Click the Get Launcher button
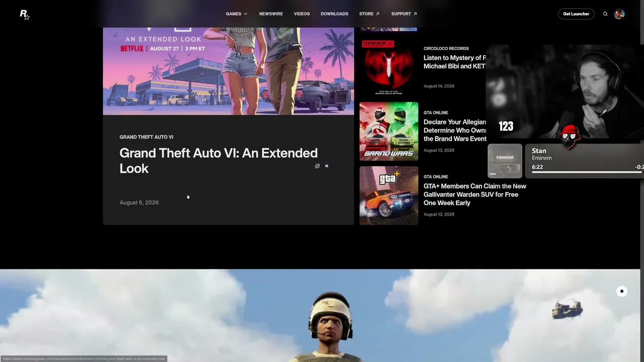 pos(576,14)
